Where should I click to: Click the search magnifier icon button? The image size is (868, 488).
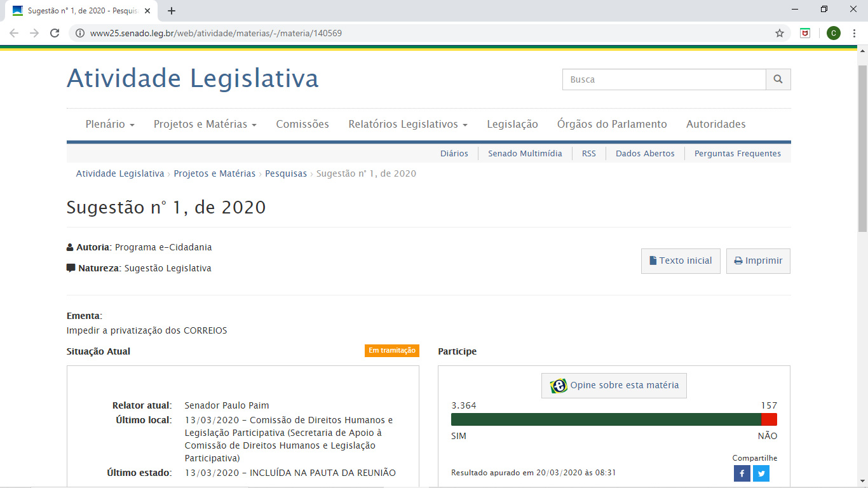click(x=778, y=79)
